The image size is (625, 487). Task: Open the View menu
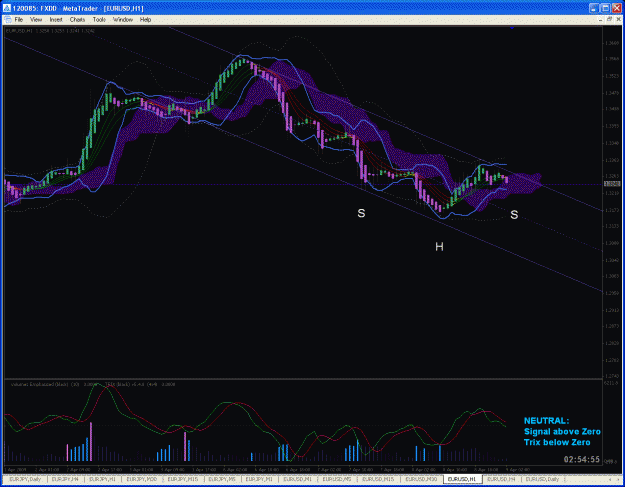(36, 20)
